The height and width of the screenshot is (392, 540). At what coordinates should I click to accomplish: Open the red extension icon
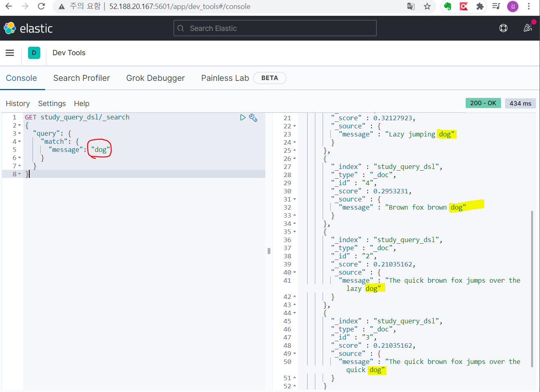tap(464, 6)
